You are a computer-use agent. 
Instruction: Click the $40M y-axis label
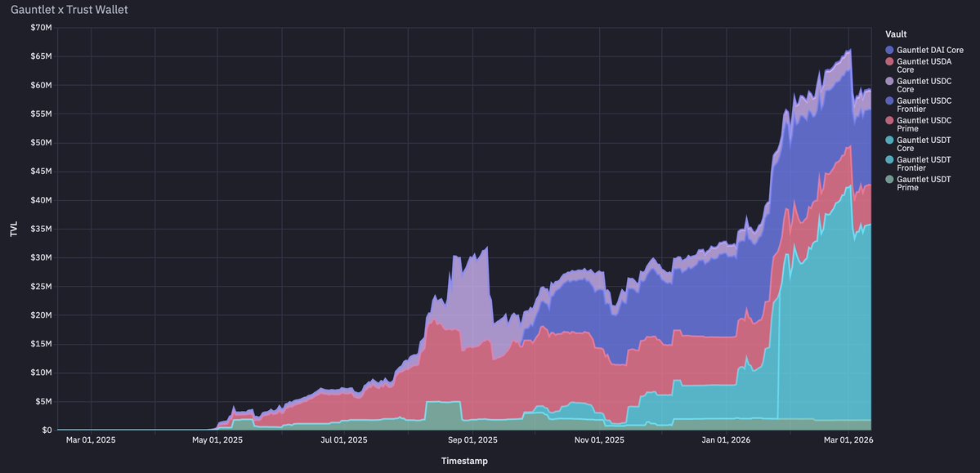[41, 201]
